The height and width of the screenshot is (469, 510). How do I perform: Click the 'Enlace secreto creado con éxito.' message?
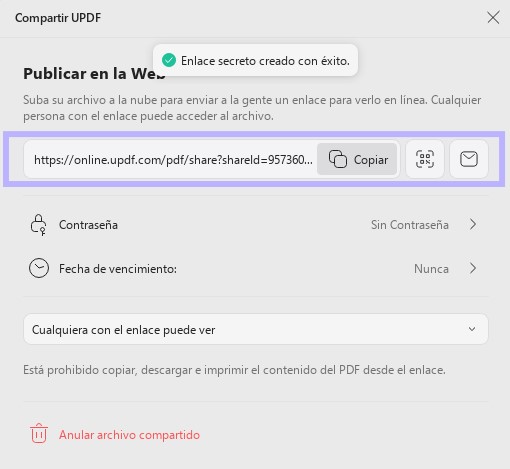pos(265,61)
